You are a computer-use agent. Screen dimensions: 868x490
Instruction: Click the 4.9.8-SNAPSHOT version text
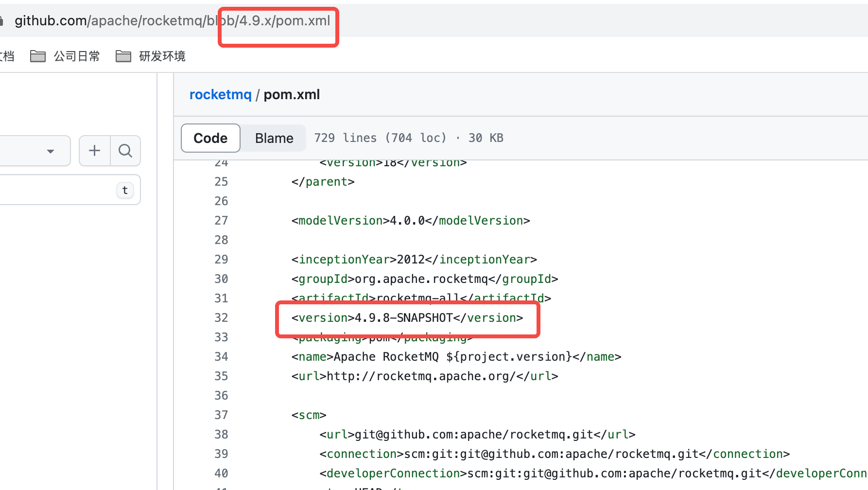click(x=404, y=318)
